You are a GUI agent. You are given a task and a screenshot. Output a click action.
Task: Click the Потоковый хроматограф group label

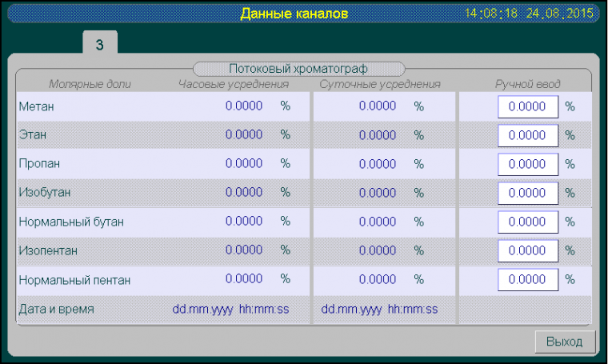coord(298,69)
